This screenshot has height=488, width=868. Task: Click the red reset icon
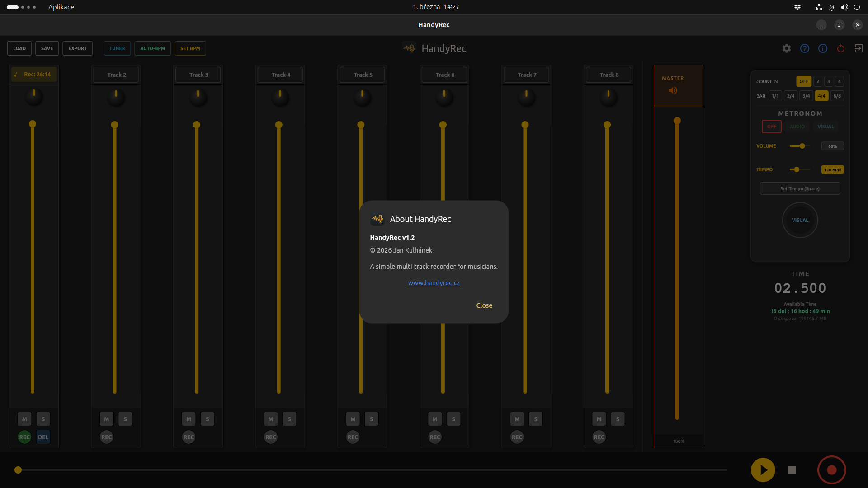841,48
